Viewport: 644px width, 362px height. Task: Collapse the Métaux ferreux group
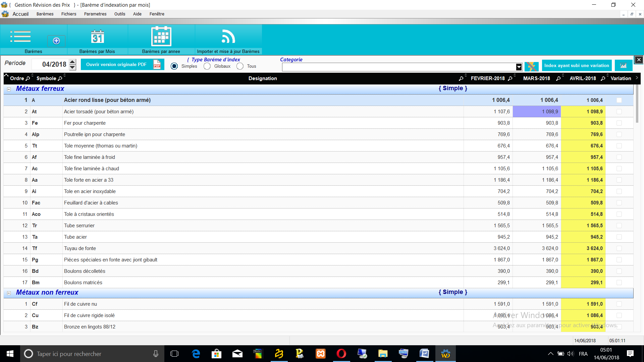(9, 89)
